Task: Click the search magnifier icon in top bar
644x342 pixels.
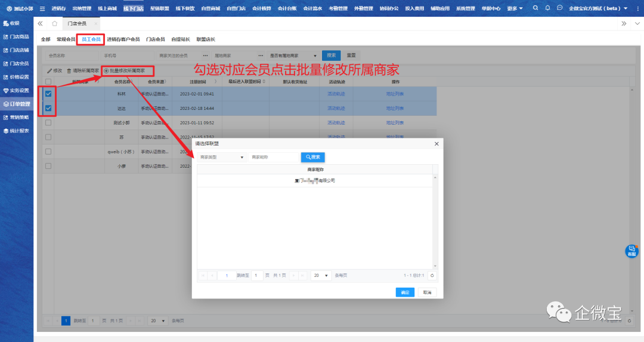Action: (535, 8)
